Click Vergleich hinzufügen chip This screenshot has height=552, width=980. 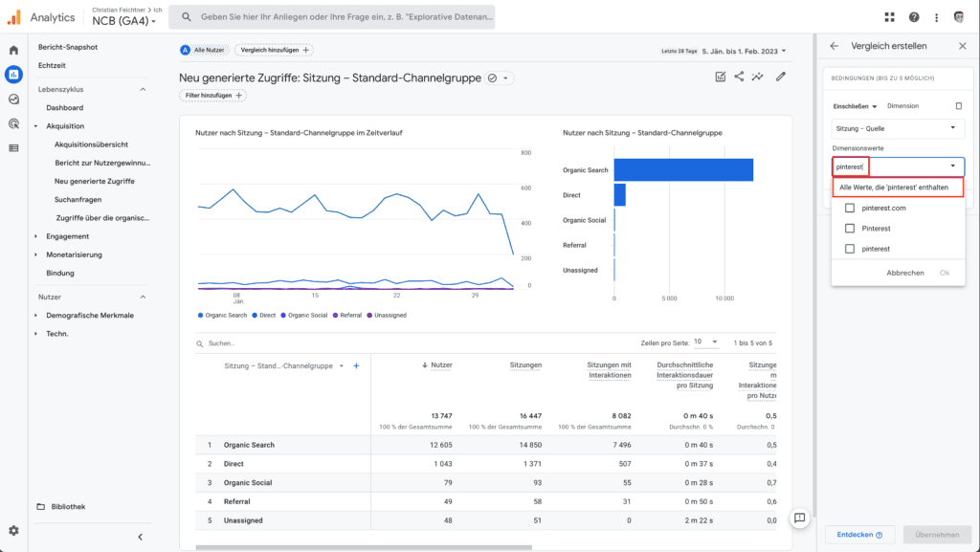(x=275, y=50)
